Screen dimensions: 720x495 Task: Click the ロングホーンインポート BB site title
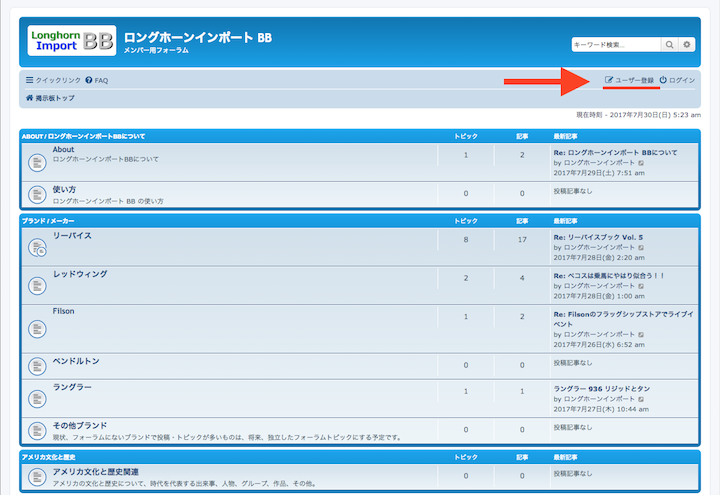pyautogui.click(x=197, y=37)
